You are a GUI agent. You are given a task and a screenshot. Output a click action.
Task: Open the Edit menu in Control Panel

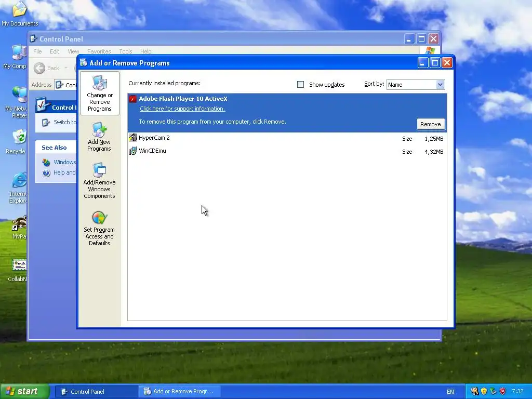coord(54,51)
